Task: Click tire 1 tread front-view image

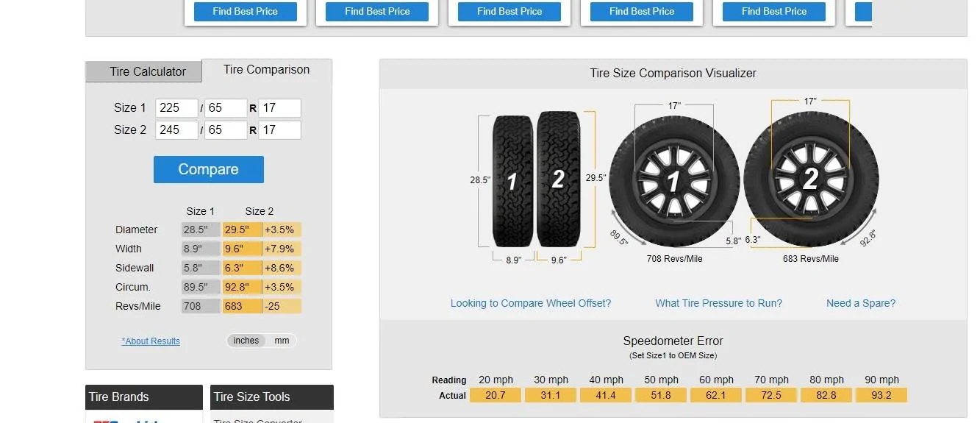Action: point(512,181)
